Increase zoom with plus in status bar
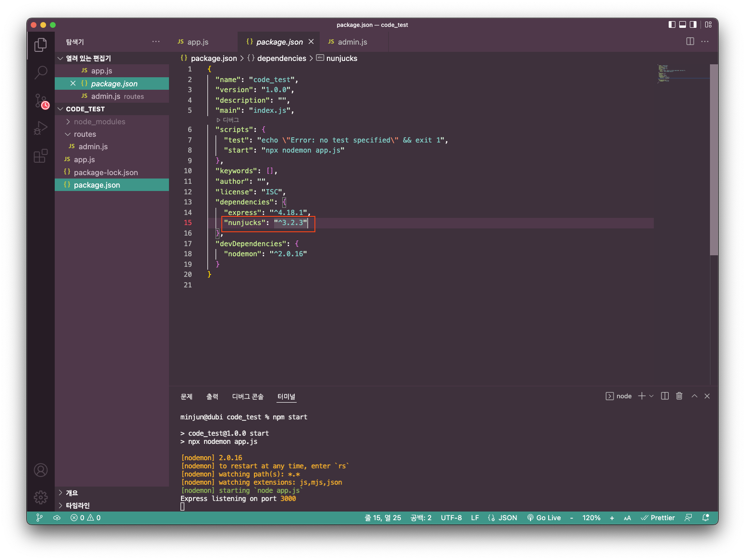Viewport: 745px width, 560px height. [x=612, y=518]
